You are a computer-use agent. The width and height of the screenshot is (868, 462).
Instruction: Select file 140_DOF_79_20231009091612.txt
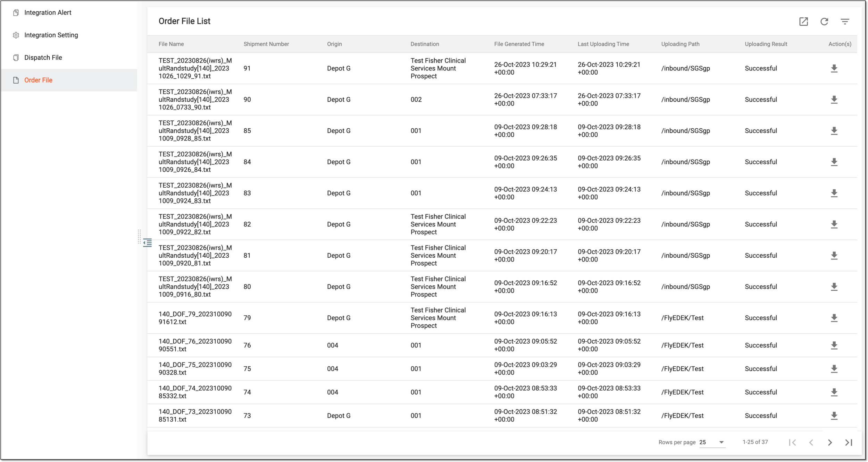coord(195,318)
